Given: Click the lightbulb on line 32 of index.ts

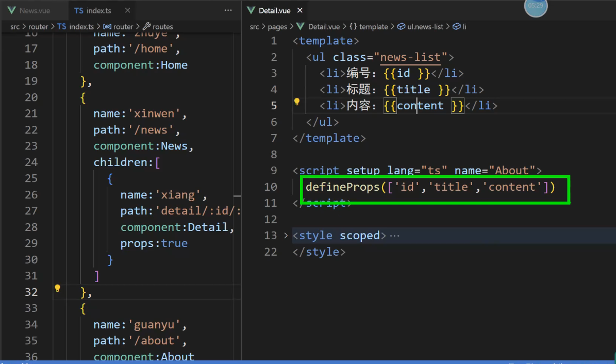Looking at the screenshot, I should point(57,289).
